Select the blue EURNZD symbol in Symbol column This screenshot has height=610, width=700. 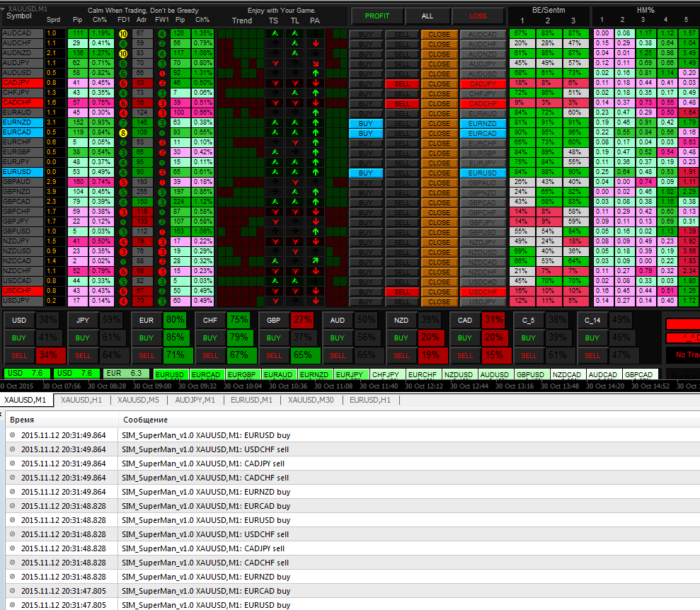23,122
